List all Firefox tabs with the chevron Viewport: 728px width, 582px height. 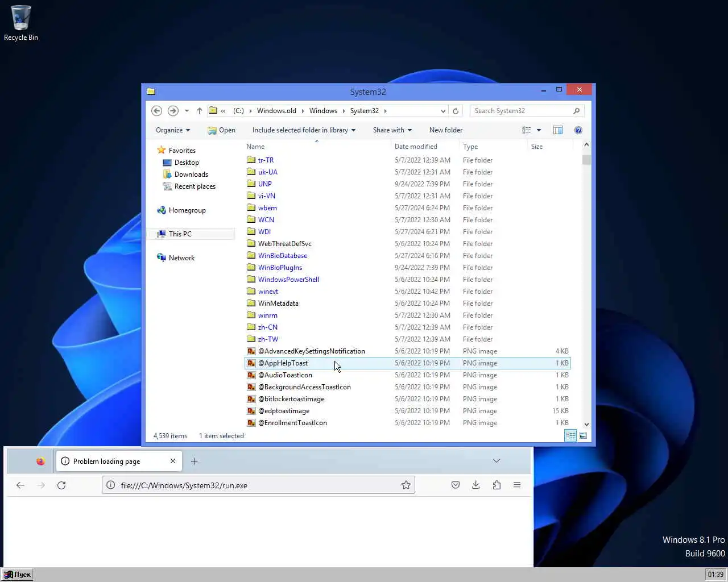[x=497, y=461]
